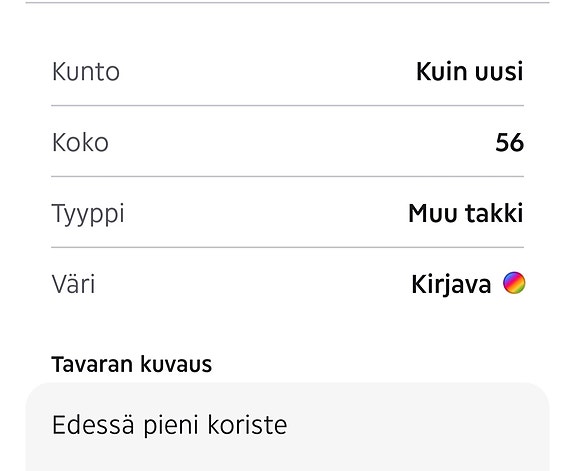Click the divider line below Tyyppi row
Viewport: 575px width, 471px height.
coord(288,248)
